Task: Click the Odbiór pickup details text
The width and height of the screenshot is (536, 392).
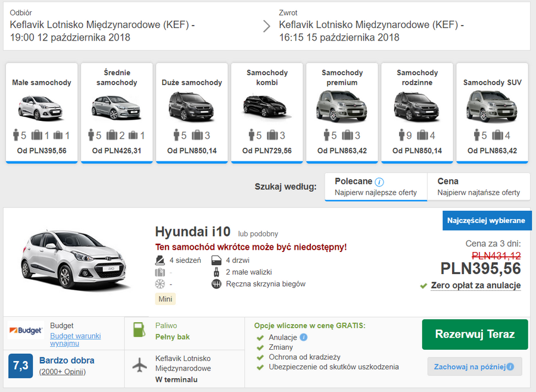Action: (x=102, y=31)
